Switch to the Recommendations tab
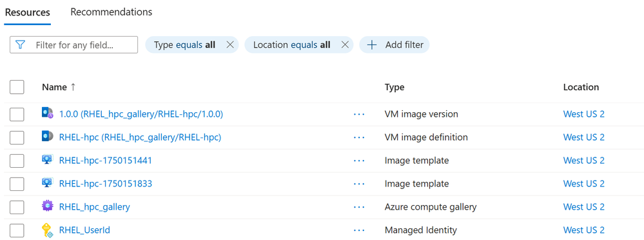This screenshot has width=644, height=240. [112, 12]
